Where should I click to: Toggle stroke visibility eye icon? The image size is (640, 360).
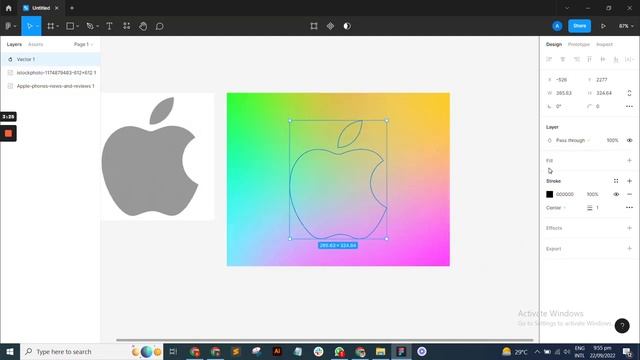[616, 194]
